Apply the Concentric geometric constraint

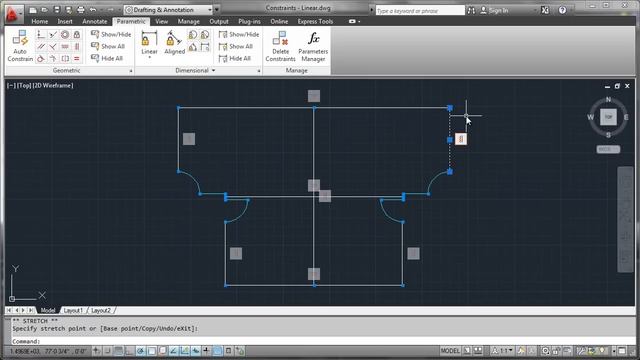point(64,35)
